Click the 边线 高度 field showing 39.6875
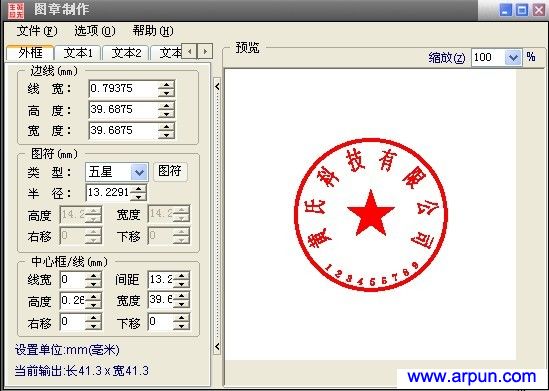The image size is (549, 391). (123, 110)
